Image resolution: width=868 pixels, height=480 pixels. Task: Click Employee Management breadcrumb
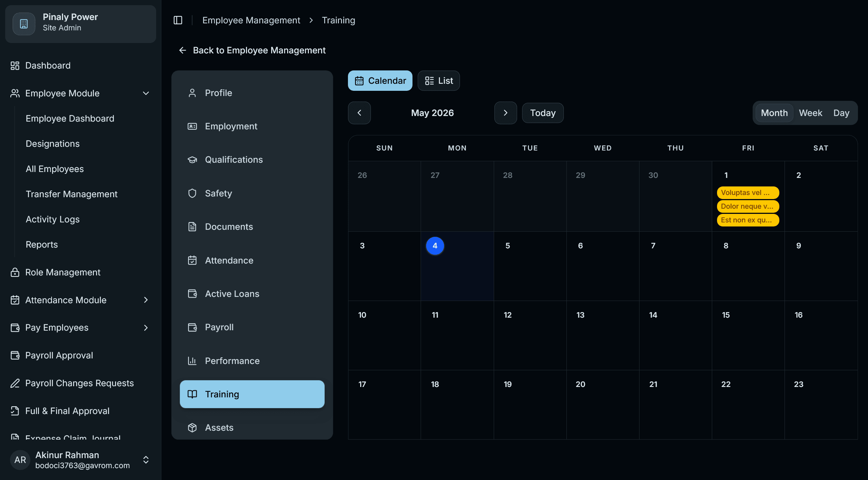pyautogui.click(x=251, y=20)
